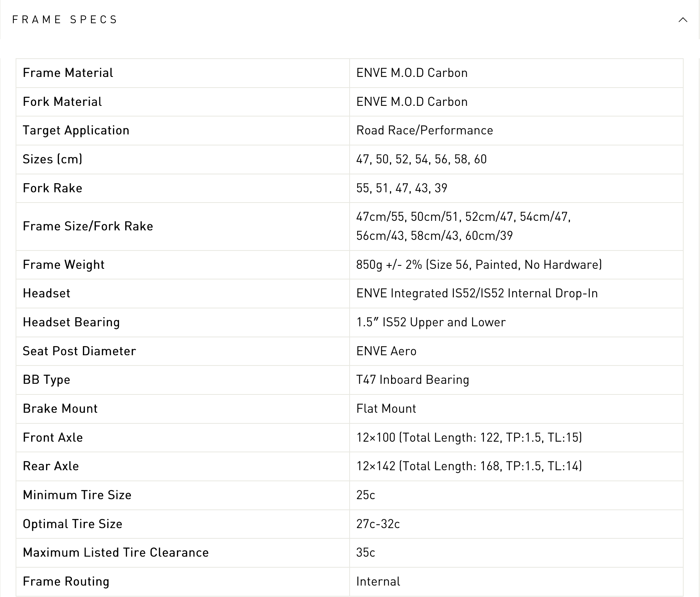Viewport: 700px width, 597px height.
Task: Select the ENVE Aero seat post value
Action: [x=386, y=351]
